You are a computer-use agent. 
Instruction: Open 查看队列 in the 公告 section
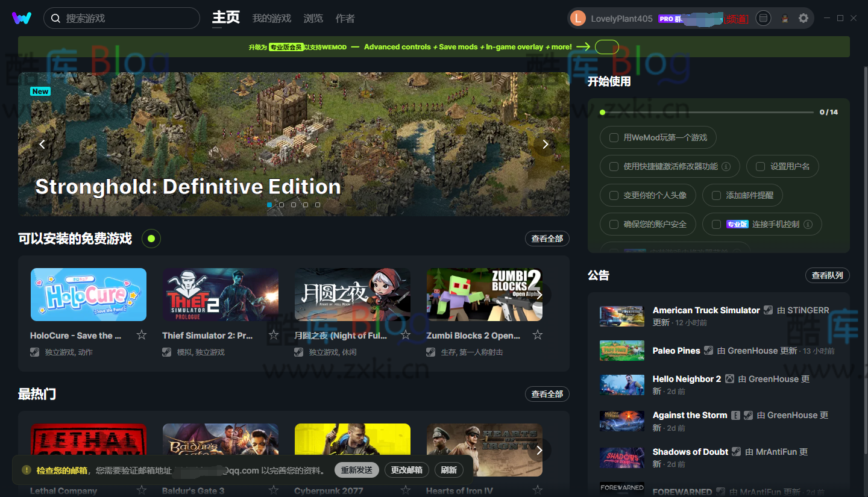tap(827, 275)
